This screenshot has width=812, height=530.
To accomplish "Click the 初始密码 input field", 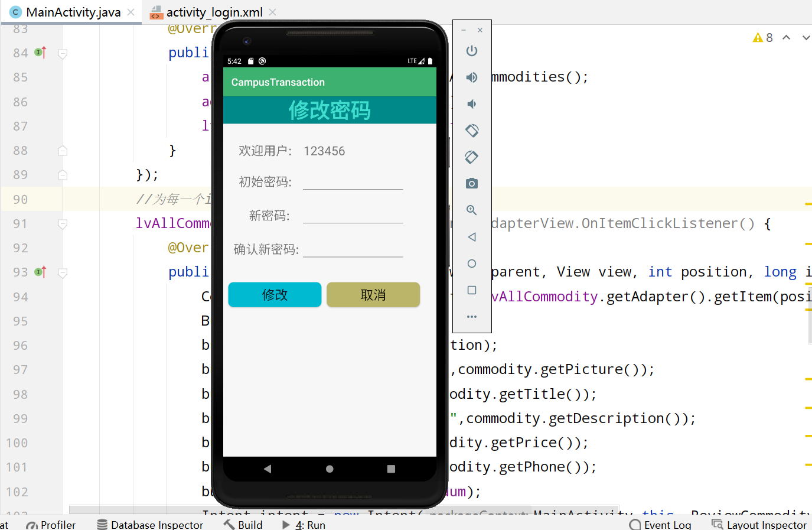I will 353,181.
